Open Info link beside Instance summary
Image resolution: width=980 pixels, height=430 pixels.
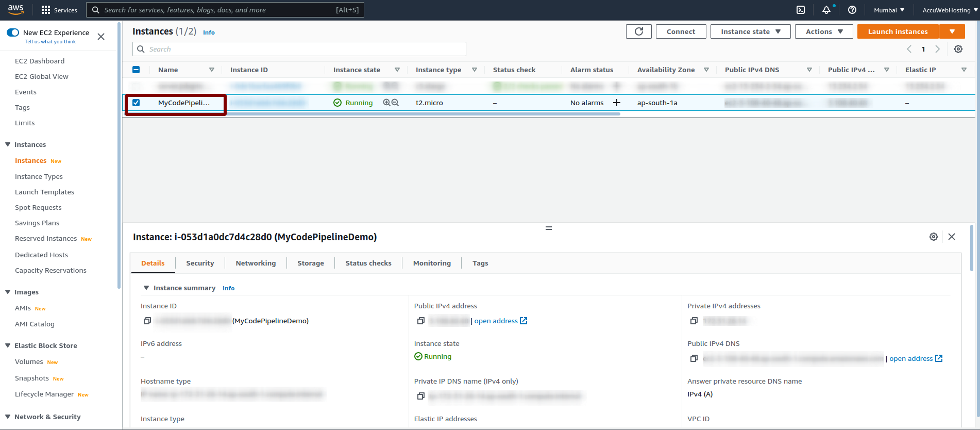[228, 288]
